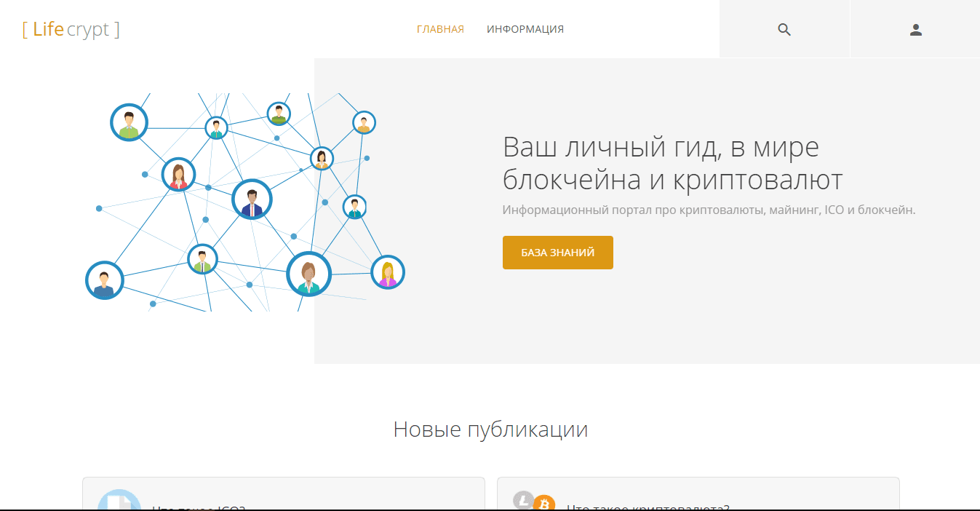Screen dimensions: 980x511
Task: Click the Litecoin and Bitcoin coins icon
Action: tap(534, 501)
